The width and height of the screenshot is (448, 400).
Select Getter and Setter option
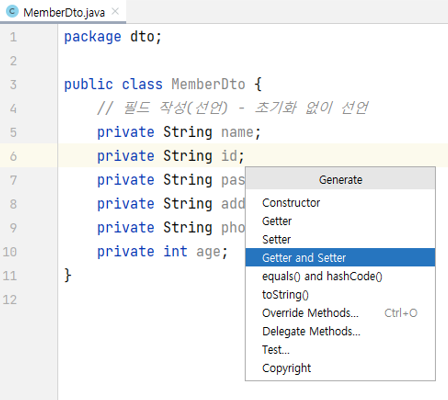tap(340, 258)
